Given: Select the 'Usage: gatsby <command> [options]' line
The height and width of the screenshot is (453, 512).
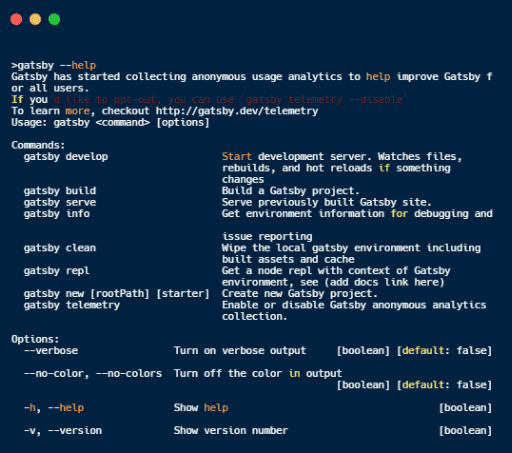Looking at the screenshot, I should click(110, 122).
